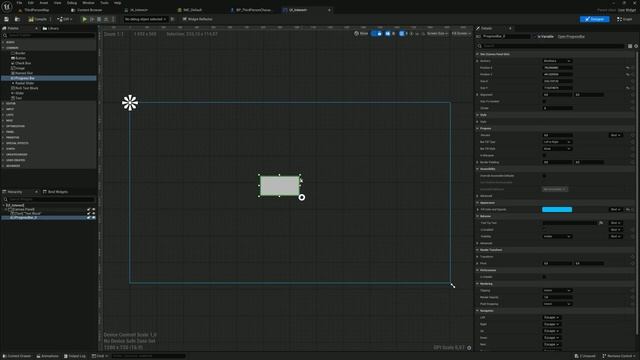Open the Help menu
The height and width of the screenshot is (360, 640).
tap(118, 3)
